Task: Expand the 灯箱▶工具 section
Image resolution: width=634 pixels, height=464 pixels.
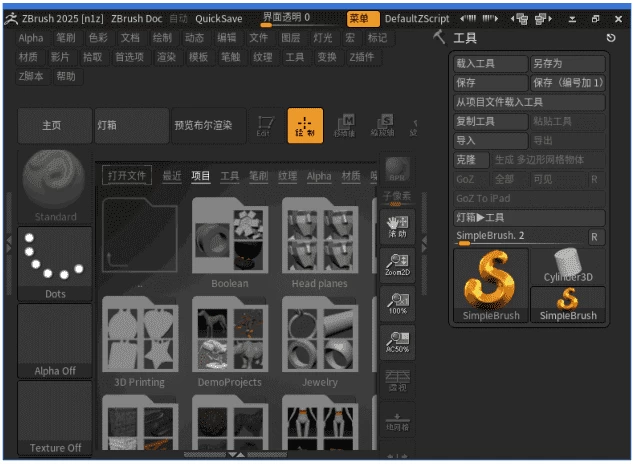Action: [529, 217]
